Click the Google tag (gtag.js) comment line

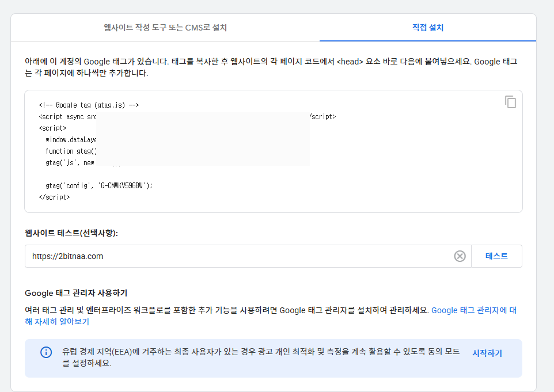(x=89, y=105)
